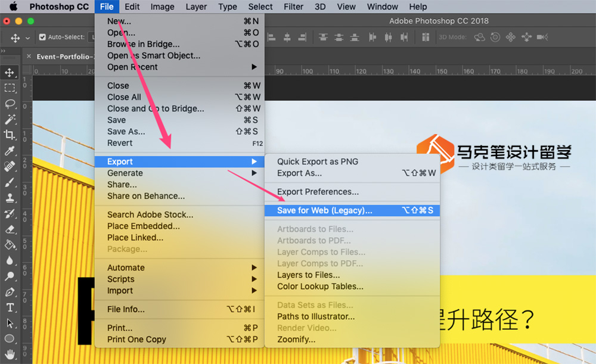Expand Open Recent submenu
This screenshot has height=364, width=596.
pos(254,67)
